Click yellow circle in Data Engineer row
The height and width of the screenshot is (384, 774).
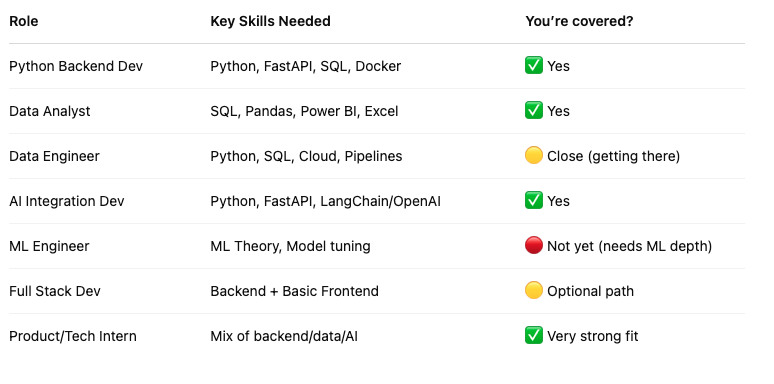(x=534, y=155)
